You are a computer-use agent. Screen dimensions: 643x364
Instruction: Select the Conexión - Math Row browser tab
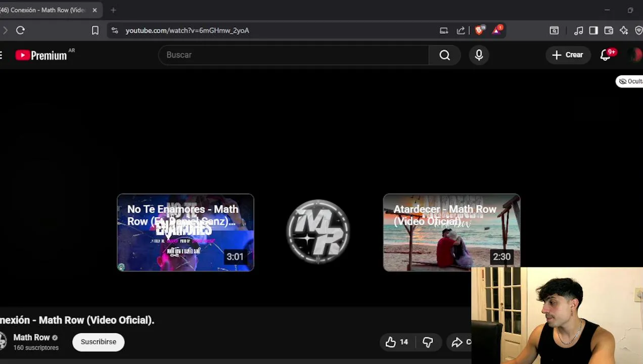click(x=45, y=10)
